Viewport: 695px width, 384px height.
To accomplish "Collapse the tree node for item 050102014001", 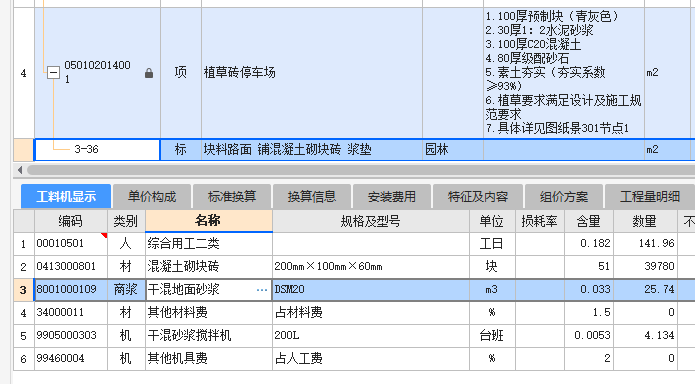I will point(53,72).
